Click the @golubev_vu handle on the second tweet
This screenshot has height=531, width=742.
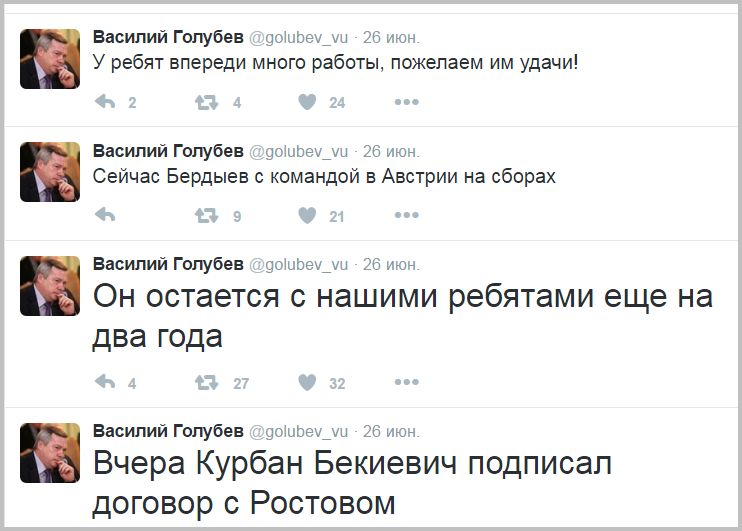click(x=298, y=151)
